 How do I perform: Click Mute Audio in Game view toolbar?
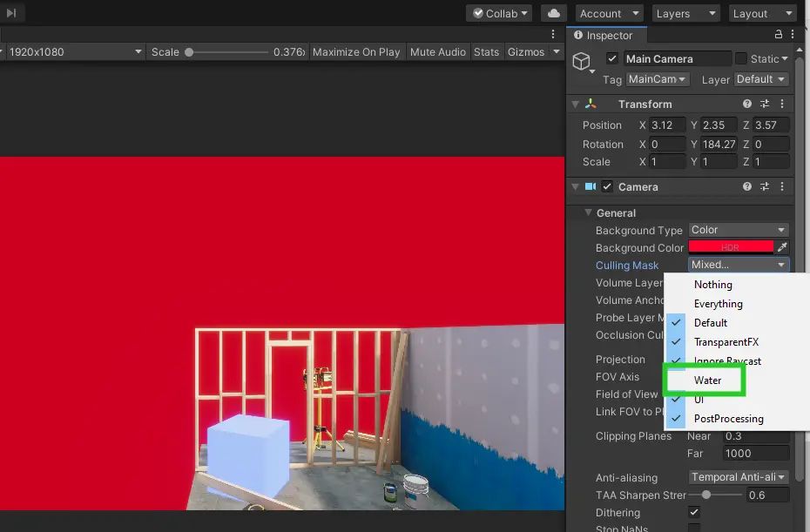[x=438, y=51]
